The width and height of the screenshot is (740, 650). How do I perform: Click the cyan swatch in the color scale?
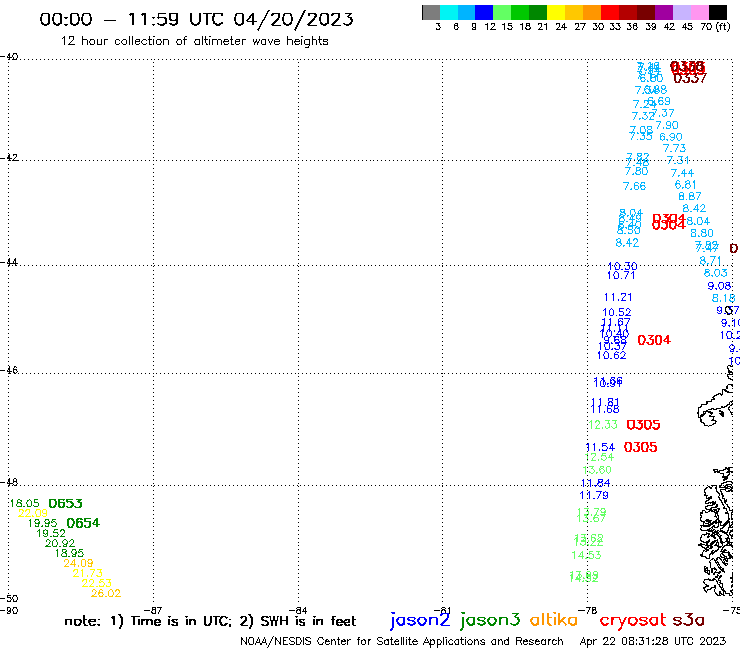pos(449,12)
